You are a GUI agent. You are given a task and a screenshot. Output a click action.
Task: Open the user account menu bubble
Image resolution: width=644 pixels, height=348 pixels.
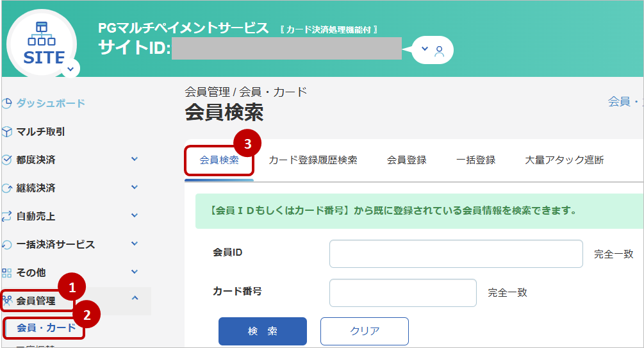pos(432,50)
